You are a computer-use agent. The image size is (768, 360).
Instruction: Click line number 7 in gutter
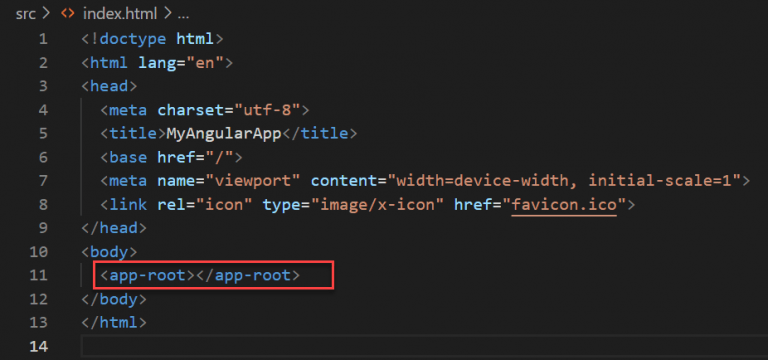click(x=43, y=181)
